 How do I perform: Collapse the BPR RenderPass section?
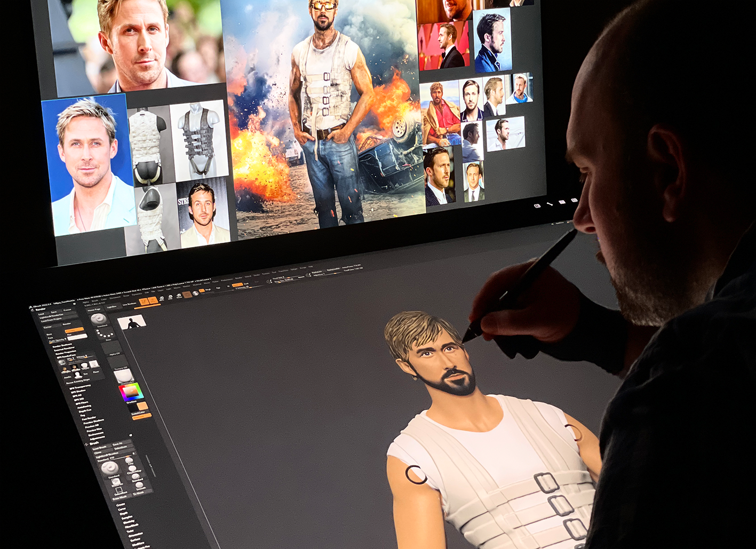click(66, 356)
